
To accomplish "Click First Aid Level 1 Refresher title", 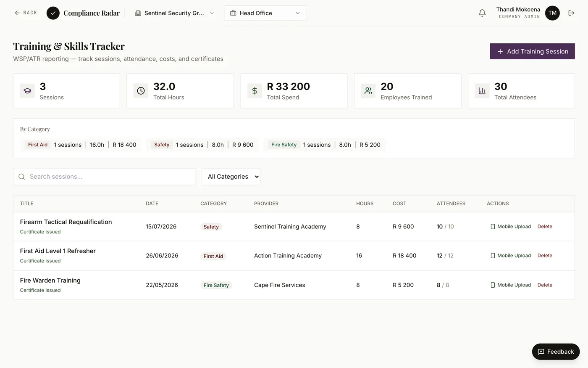I will [58, 251].
